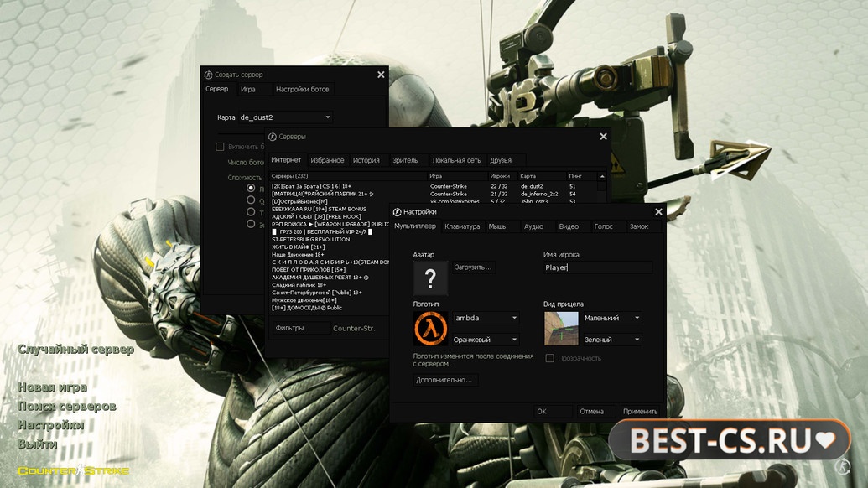Open Фильтры in the Серверы window
The image size is (868, 488).
point(300,328)
